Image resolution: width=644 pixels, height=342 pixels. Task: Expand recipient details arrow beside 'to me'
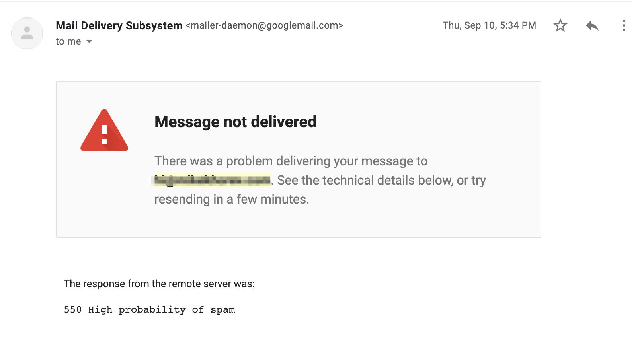89,41
